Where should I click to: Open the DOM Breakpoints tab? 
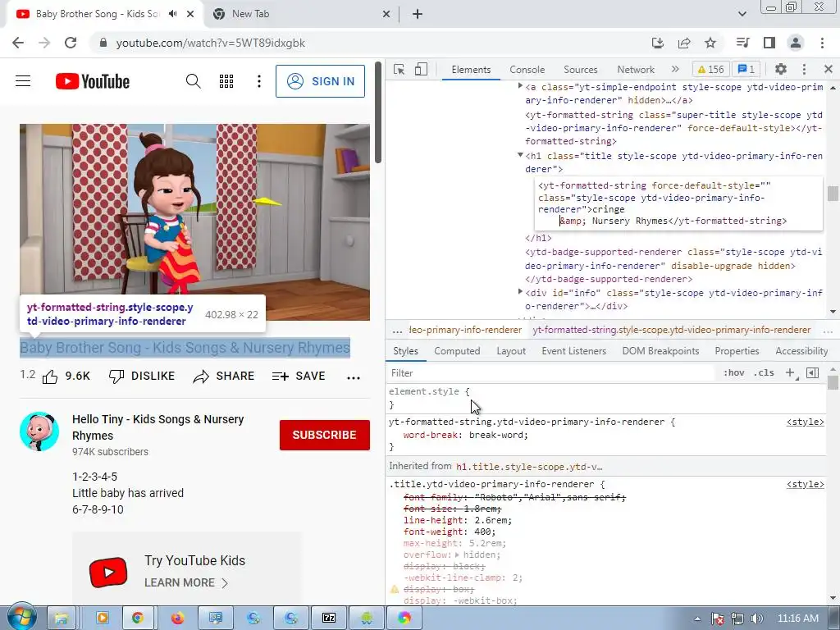tap(660, 351)
